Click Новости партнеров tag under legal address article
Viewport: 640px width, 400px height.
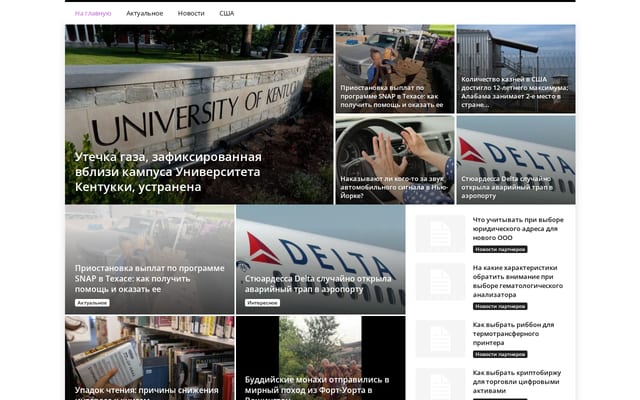[500, 249]
